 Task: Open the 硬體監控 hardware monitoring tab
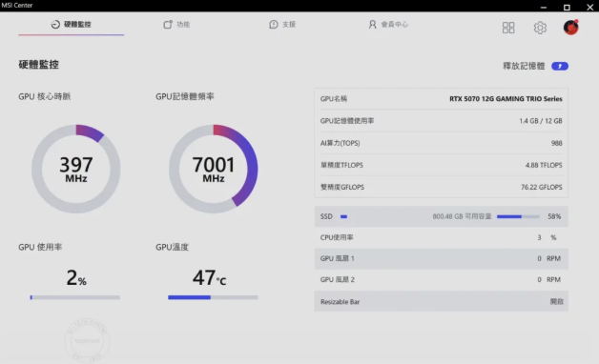coord(71,25)
